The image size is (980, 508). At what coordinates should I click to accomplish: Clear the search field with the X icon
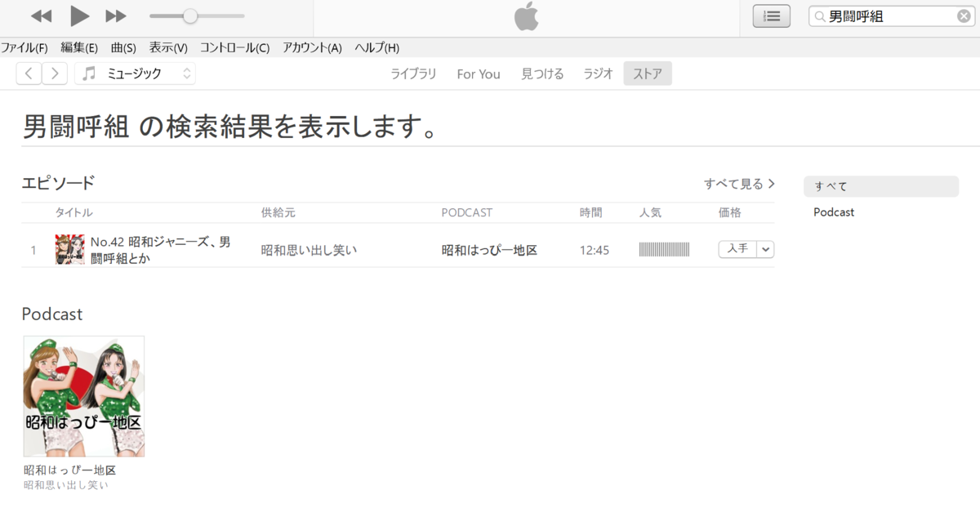pyautogui.click(x=964, y=16)
